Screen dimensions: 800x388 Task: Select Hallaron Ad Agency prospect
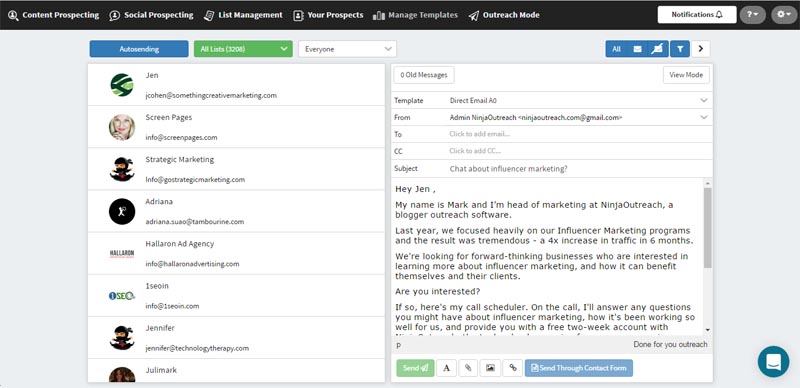coord(236,254)
